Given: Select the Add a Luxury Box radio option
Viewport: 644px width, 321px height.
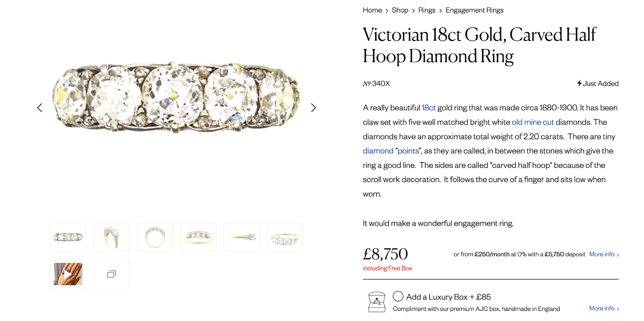Looking at the screenshot, I should tap(398, 296).
